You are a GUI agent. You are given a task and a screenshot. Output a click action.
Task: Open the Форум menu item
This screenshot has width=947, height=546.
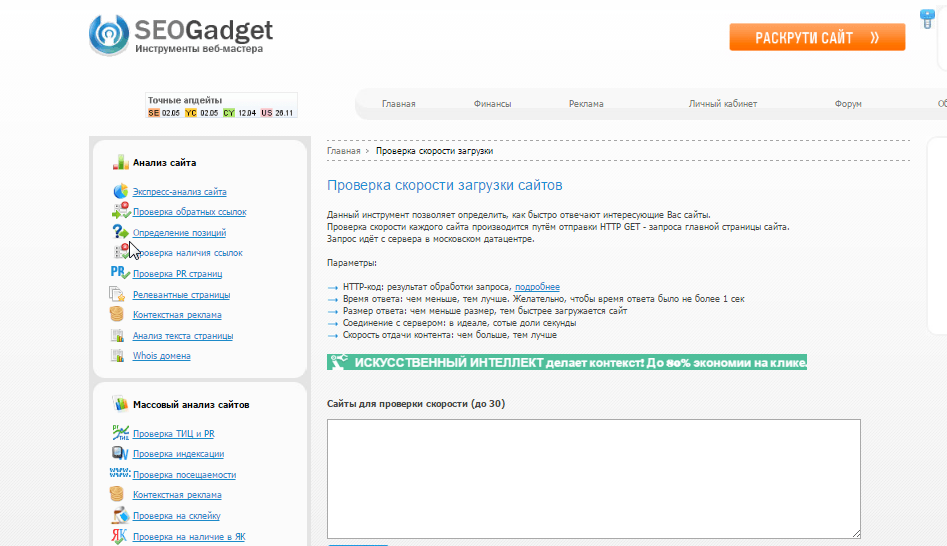(848, 104)
